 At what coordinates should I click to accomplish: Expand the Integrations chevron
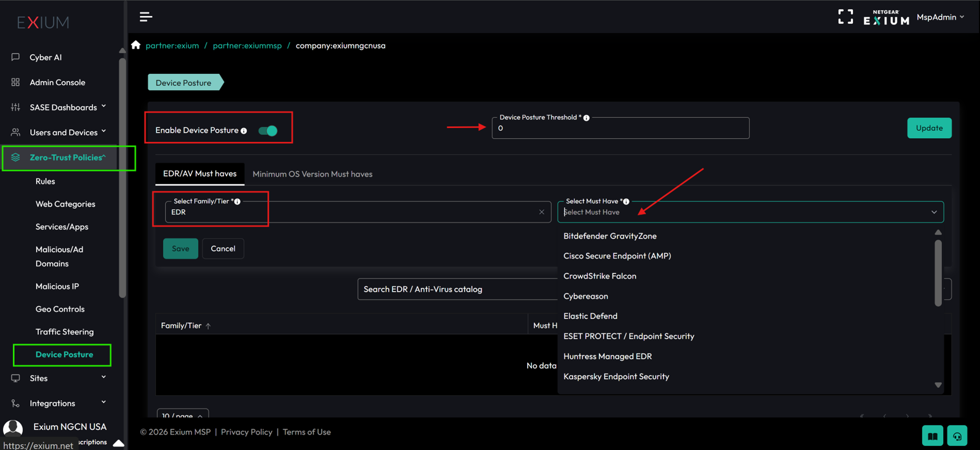click(104, 402)
